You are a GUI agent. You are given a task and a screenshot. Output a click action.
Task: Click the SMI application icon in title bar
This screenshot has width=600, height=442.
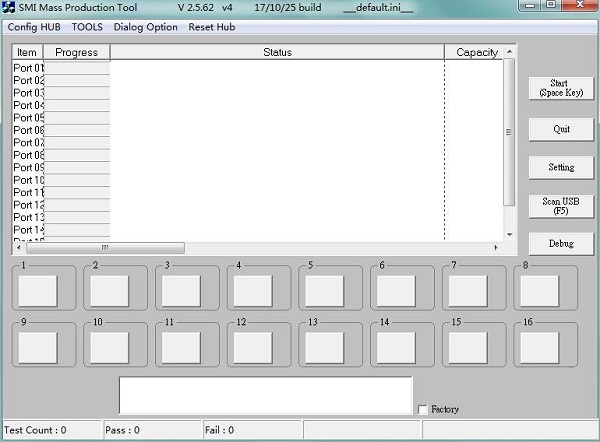[9, 8]
